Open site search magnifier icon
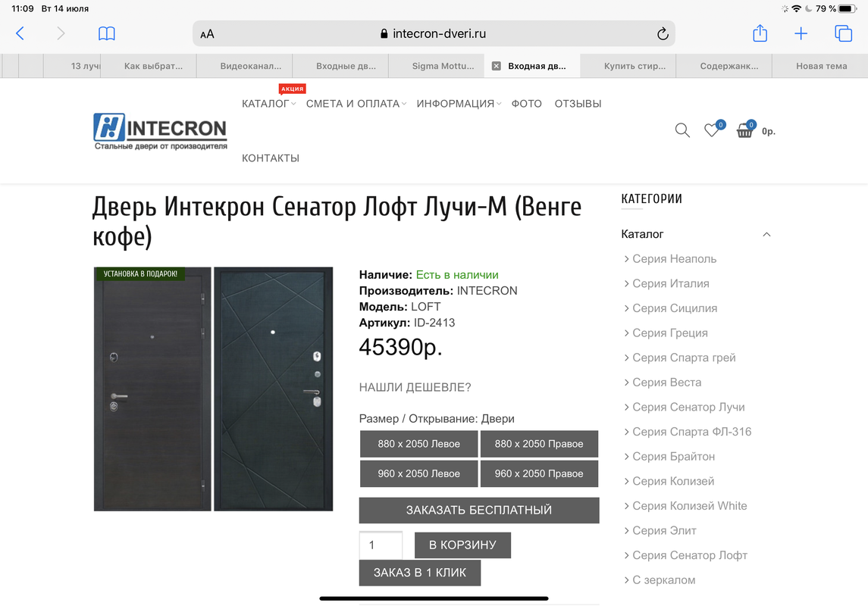868x606 pixels. tap(682, 130)
